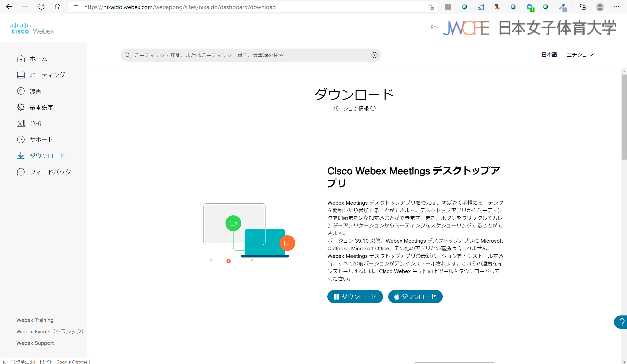Open the Collections icon in toolbar
This screenshot has width=627, height=364.
coord(583,7)
